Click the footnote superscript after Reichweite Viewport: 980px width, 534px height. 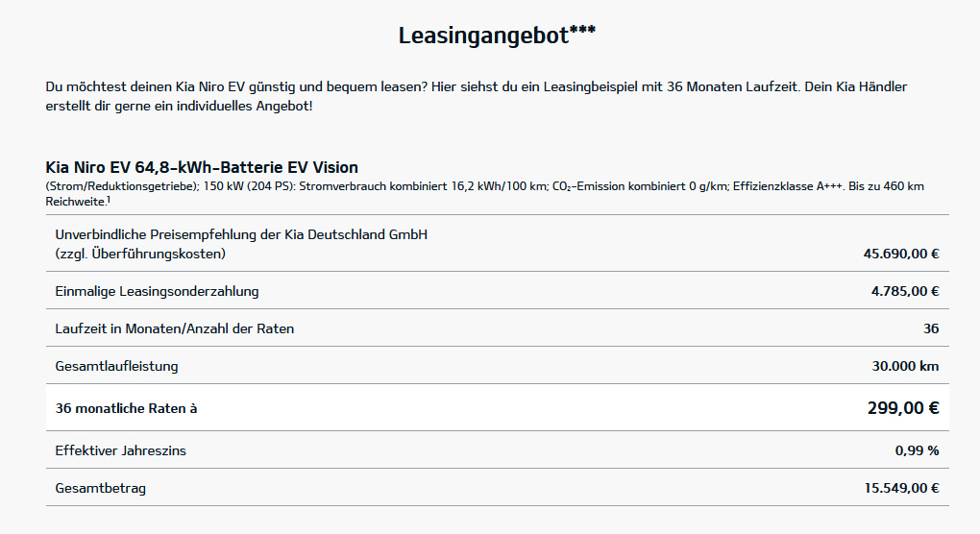(109, 200)
